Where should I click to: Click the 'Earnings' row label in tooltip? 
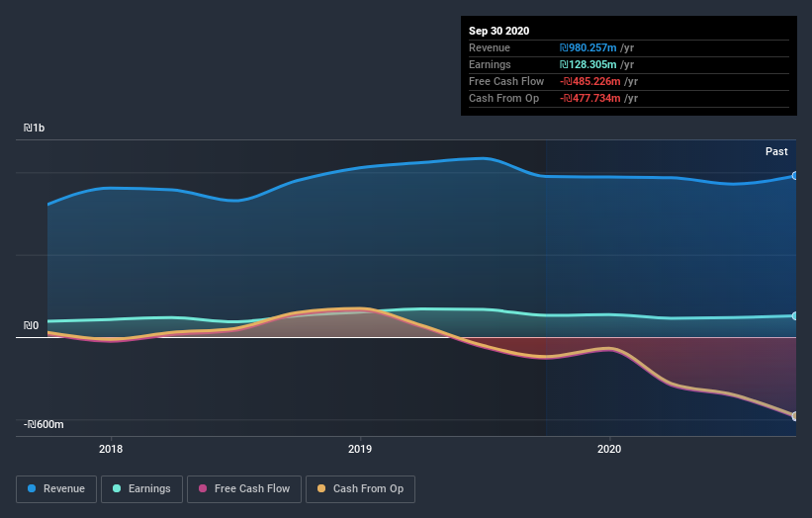[x=490, y=64]
